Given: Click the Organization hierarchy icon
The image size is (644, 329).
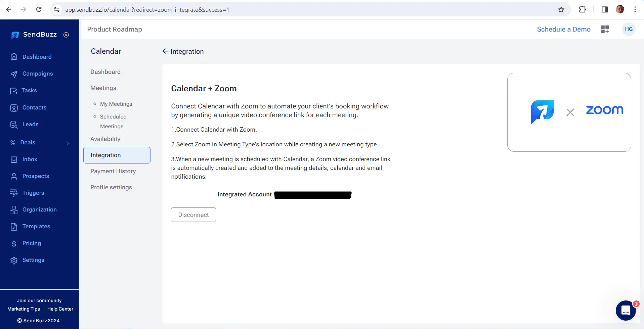Looking at the screenshot, I should [x=14, y=210].
